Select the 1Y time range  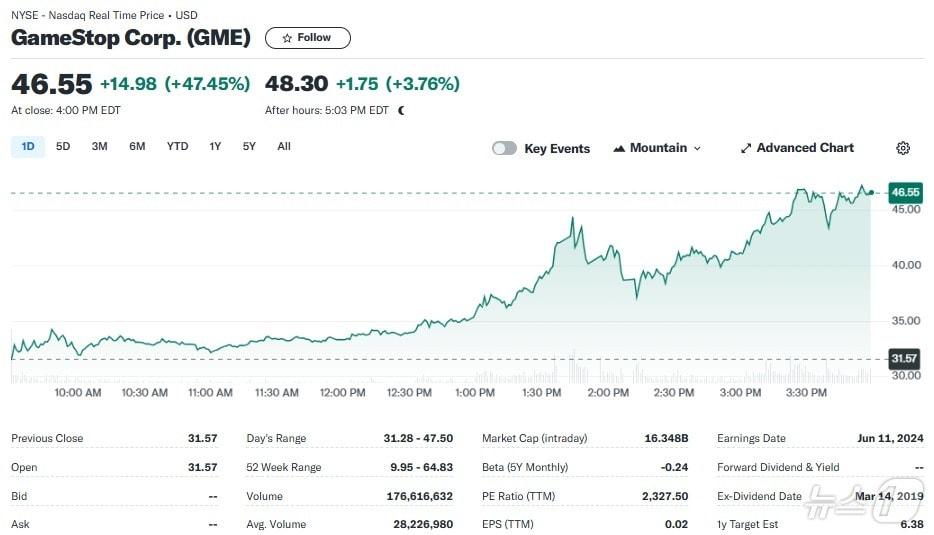215,147
